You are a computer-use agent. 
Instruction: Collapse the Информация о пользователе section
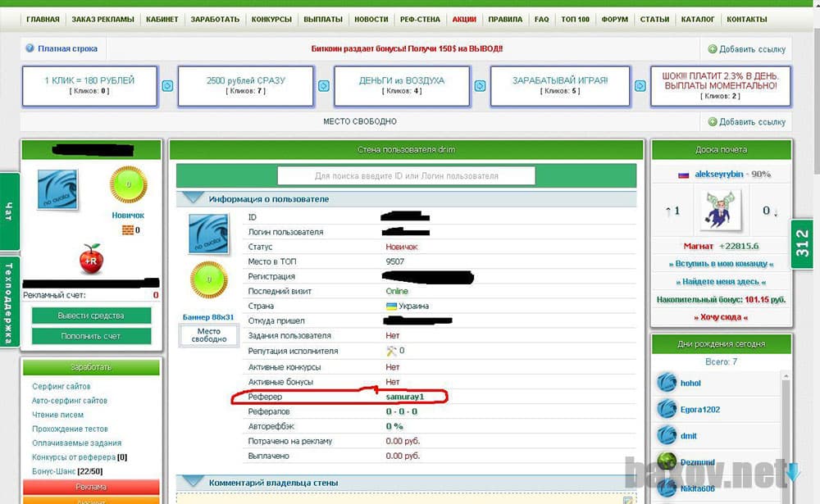click(x=194, y=198)
